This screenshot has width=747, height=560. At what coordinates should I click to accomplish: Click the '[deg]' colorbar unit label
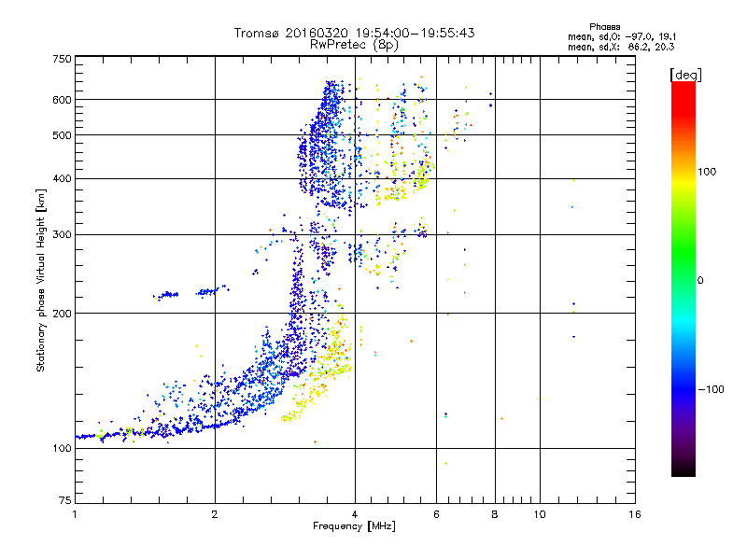685,75
